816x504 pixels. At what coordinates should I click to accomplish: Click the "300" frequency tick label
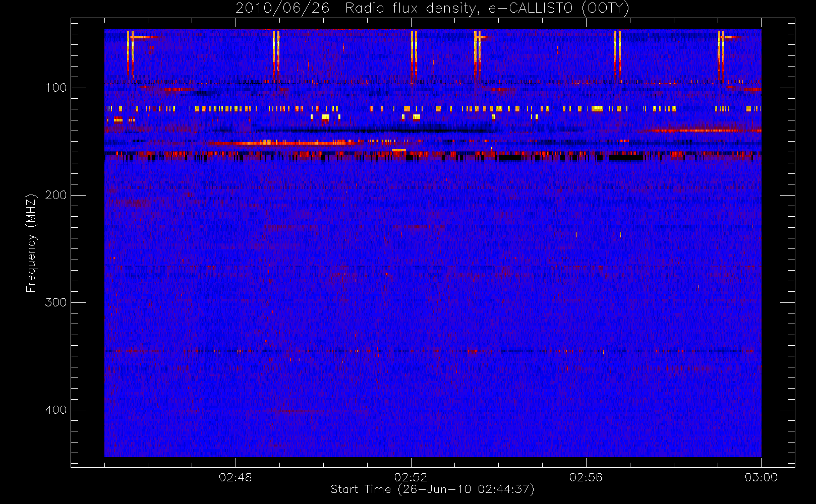(x=56, y=302)
